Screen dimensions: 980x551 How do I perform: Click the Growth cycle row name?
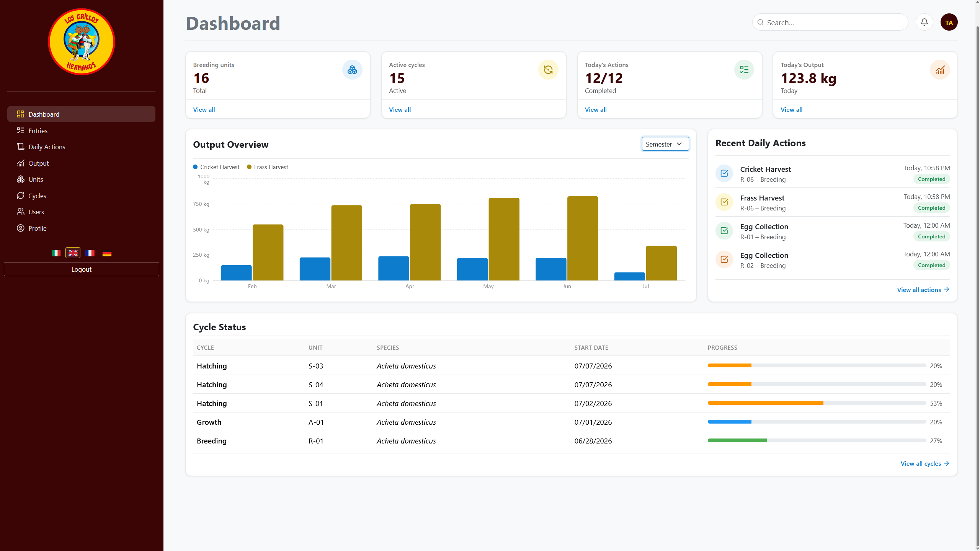pyautogui.click(x=209, y=422)
